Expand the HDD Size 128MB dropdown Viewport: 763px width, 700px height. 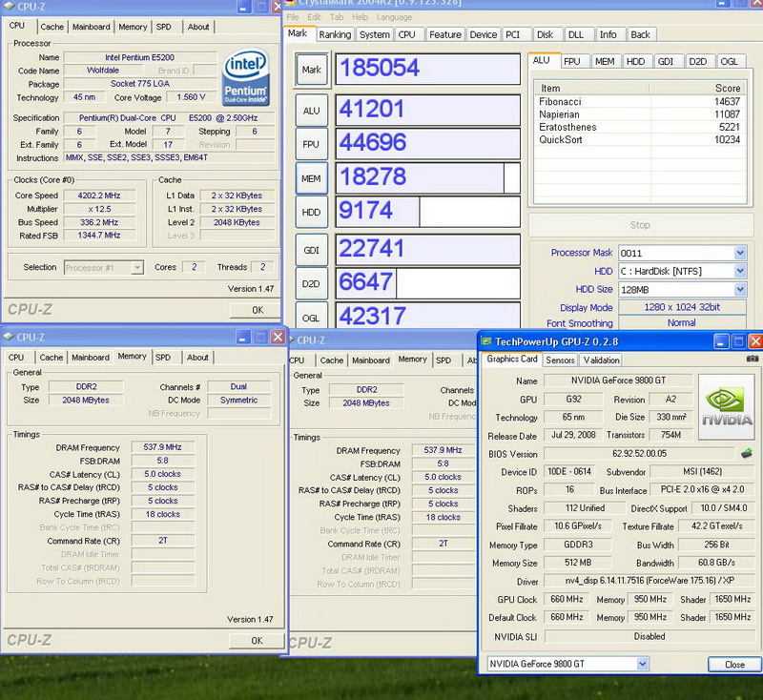pos(740,289)
